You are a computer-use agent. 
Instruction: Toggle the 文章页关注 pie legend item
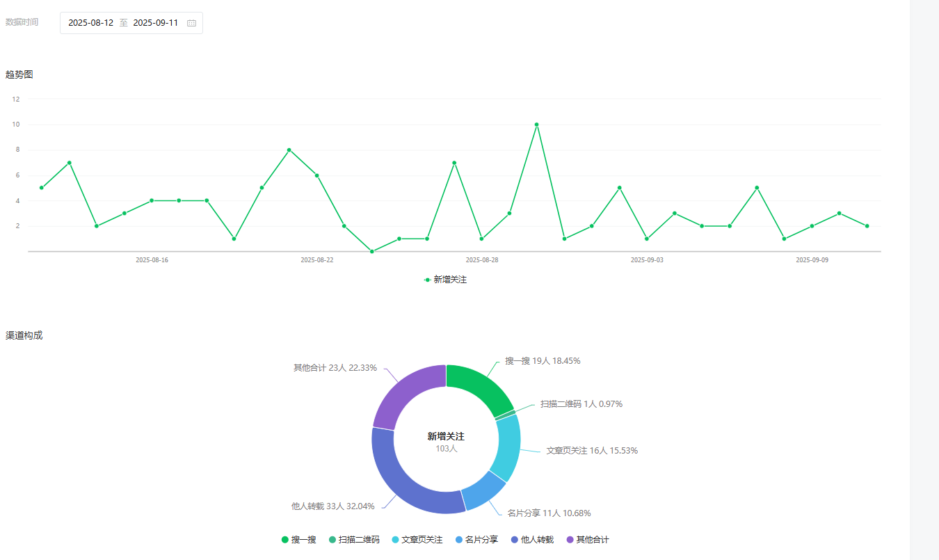[417, 540]
